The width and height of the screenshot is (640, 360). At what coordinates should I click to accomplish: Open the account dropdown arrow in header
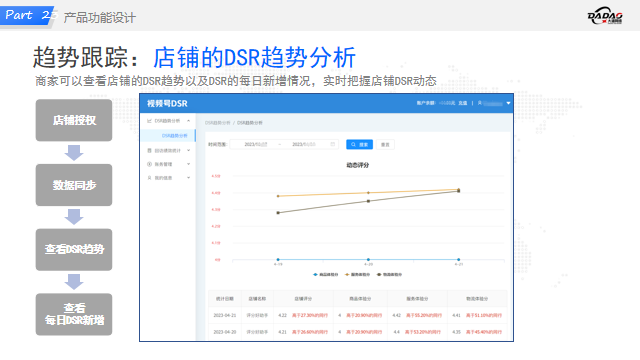[508, 103]
